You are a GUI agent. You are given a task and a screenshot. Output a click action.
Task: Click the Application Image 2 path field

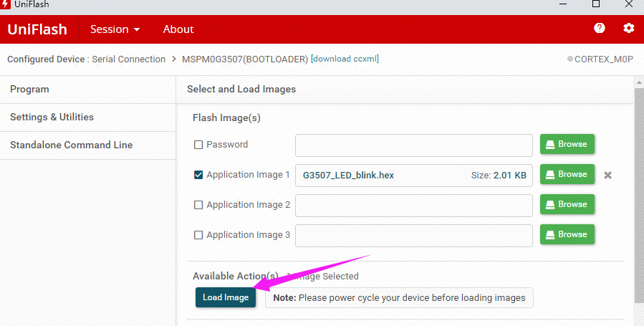414,206
